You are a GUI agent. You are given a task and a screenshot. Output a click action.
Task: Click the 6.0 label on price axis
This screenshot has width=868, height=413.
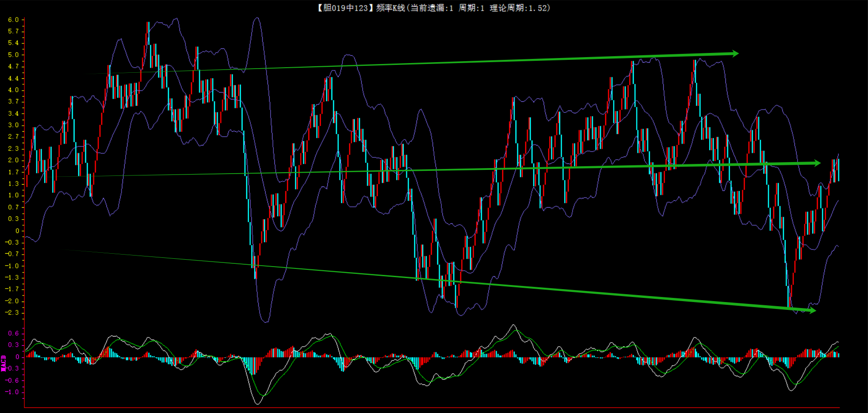[x=13, y=20]
